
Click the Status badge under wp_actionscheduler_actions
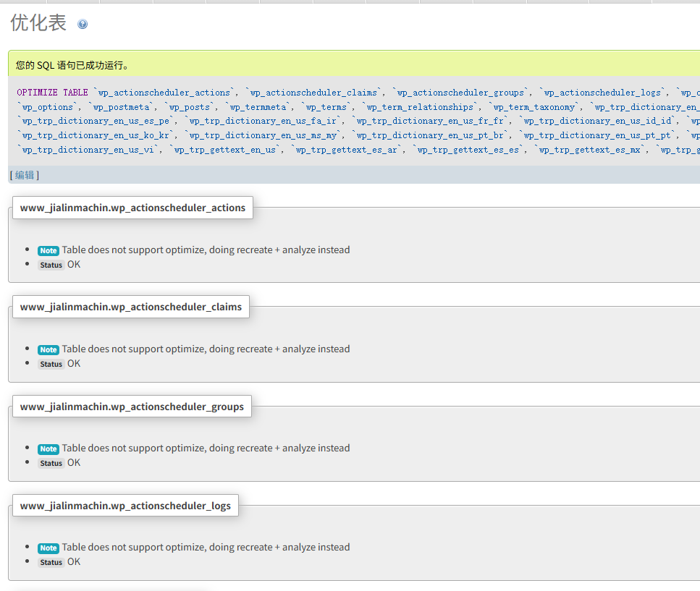coord(51,265)
